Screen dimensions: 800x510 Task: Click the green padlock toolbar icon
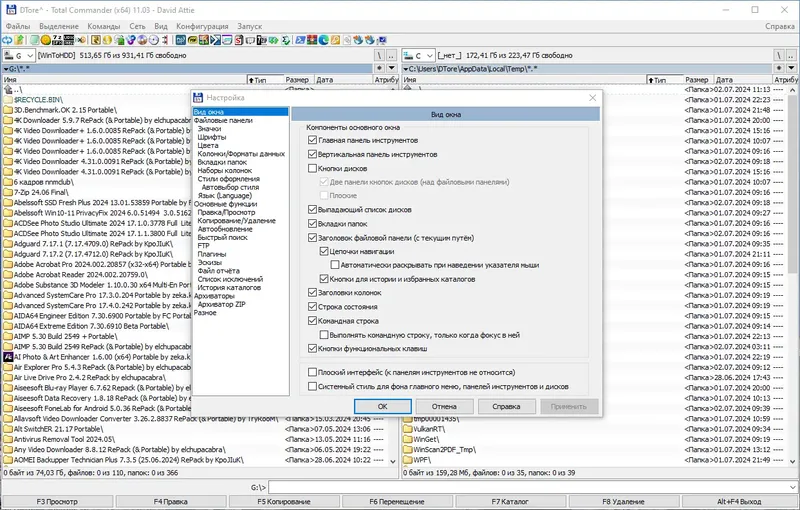(119, 40)
